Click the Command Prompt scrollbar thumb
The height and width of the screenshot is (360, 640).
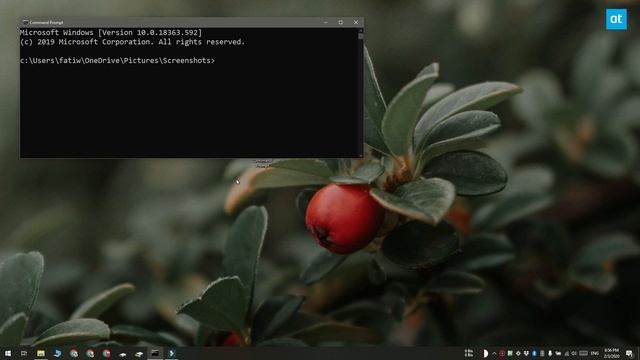pos(360,36)
